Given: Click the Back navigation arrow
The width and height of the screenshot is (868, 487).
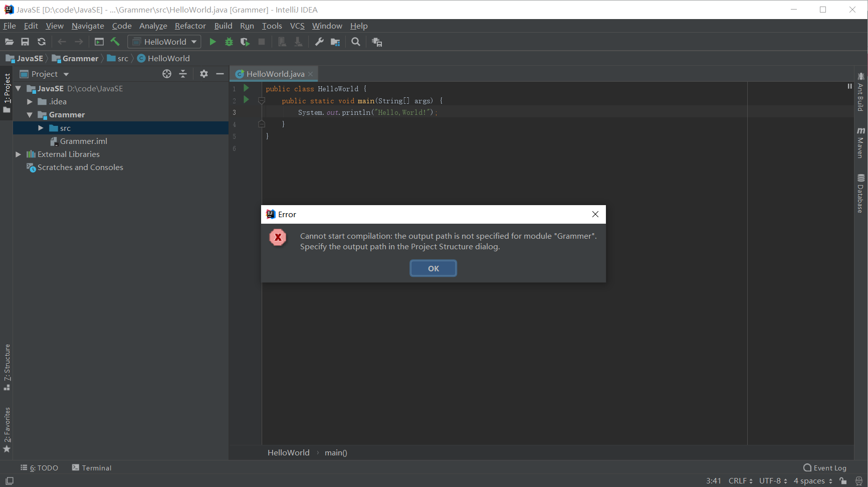Looking at the screenshot, I should 62,42.
